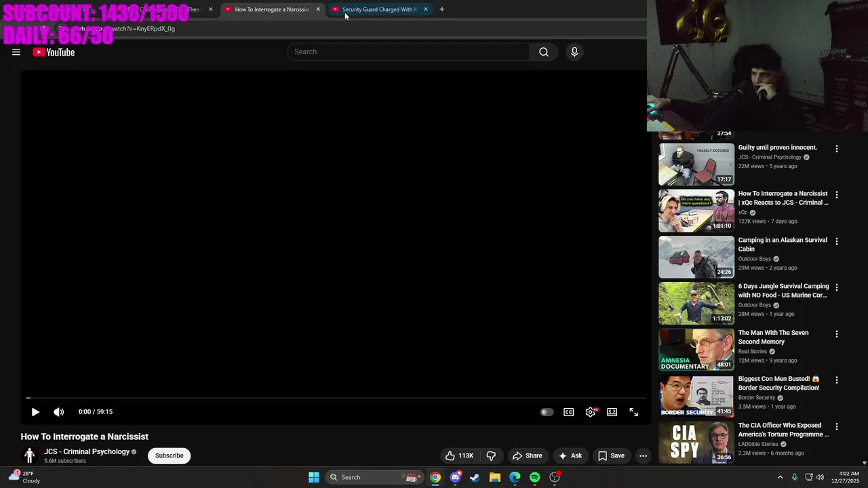Open Steam from taskbar
The height and width of the screenshot is (488, 868).
[475, 477]
